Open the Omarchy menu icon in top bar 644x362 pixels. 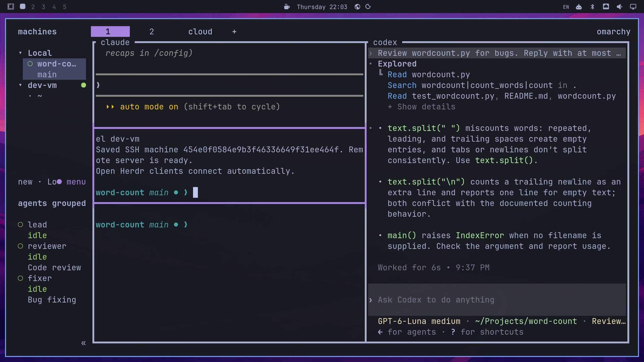pos(11,7)
